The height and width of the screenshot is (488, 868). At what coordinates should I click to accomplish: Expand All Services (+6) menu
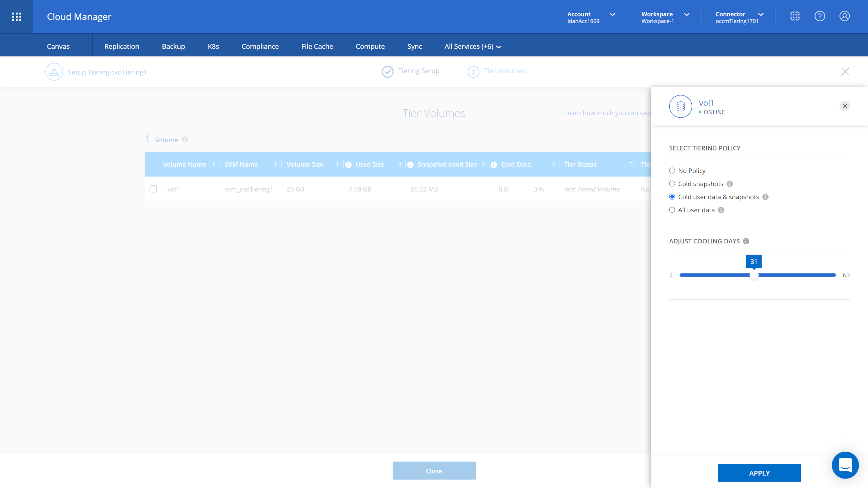473,46
